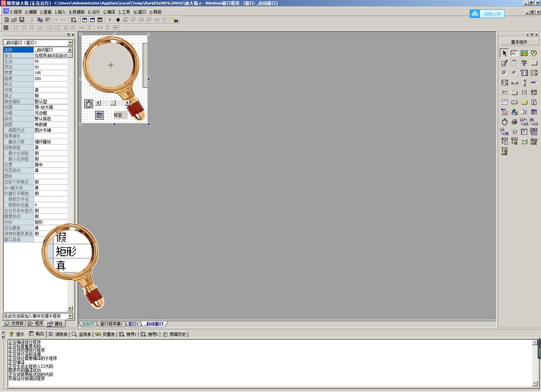Switch to the 窗口程序集1 tab
The image size is (541, 392).
[111, 324]
